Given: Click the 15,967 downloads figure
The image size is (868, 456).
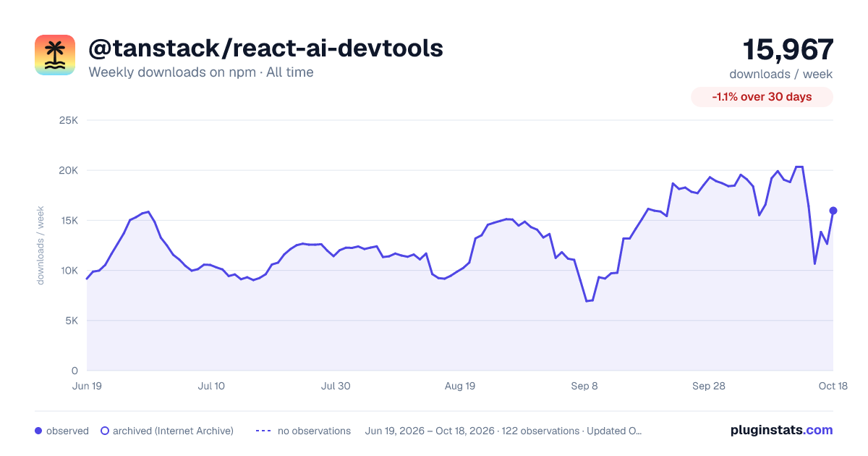Looking at the screenshot, I should [x=788, y=49].
